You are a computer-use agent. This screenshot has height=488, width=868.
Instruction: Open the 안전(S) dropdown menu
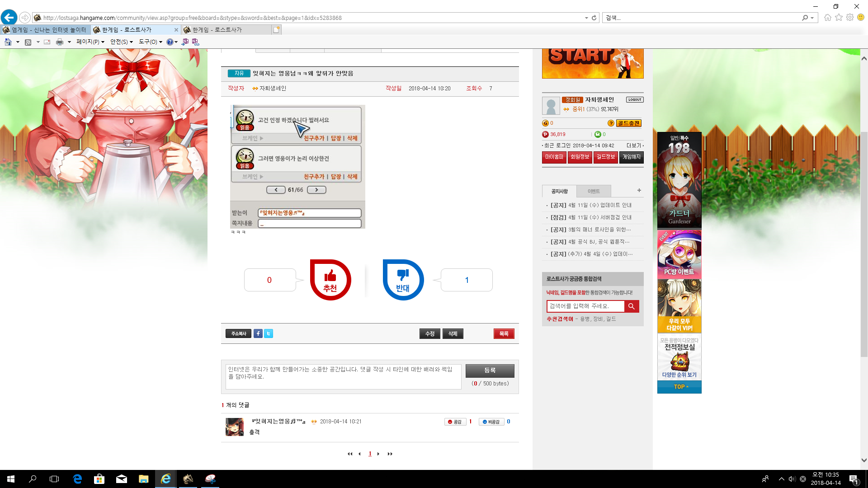[121, 42]
